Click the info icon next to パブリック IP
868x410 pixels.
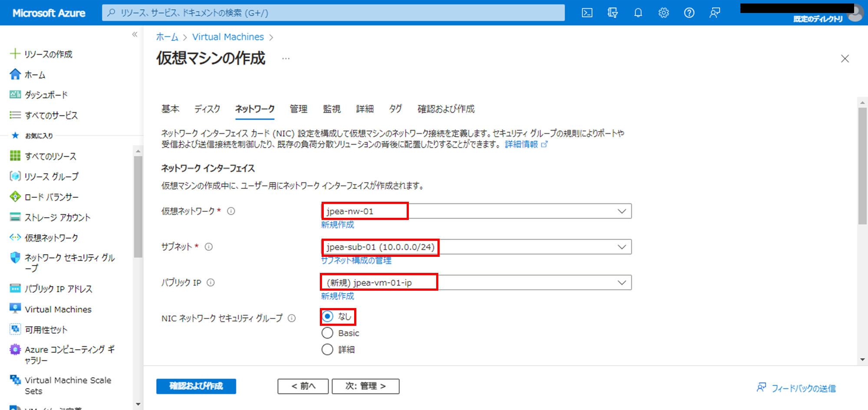[x=210, y=282]
